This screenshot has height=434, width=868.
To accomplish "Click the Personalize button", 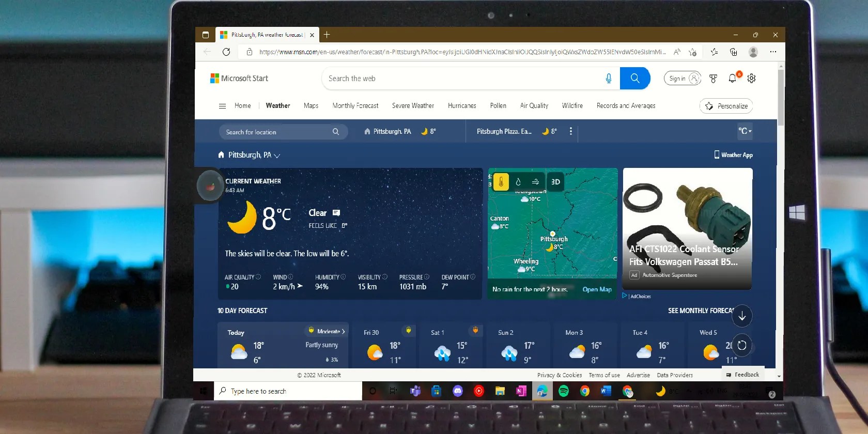I will pyautogui.click(x=726, y=106).
